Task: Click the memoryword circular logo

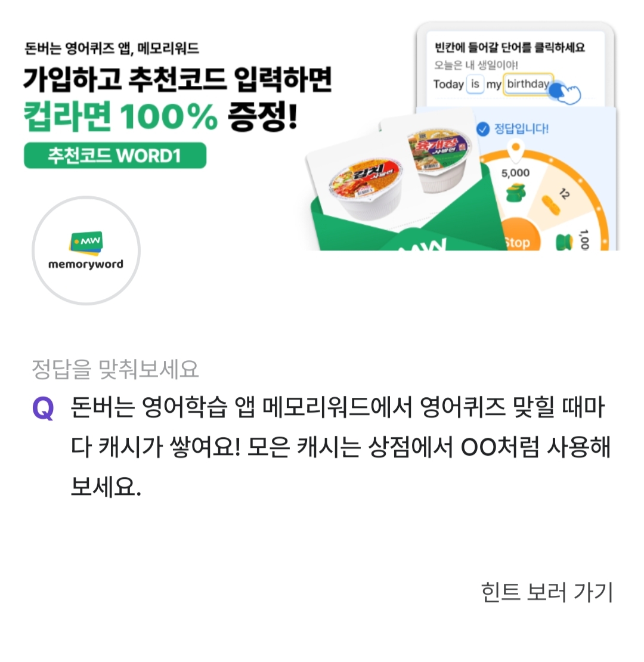Action: [x=86, y=250]
